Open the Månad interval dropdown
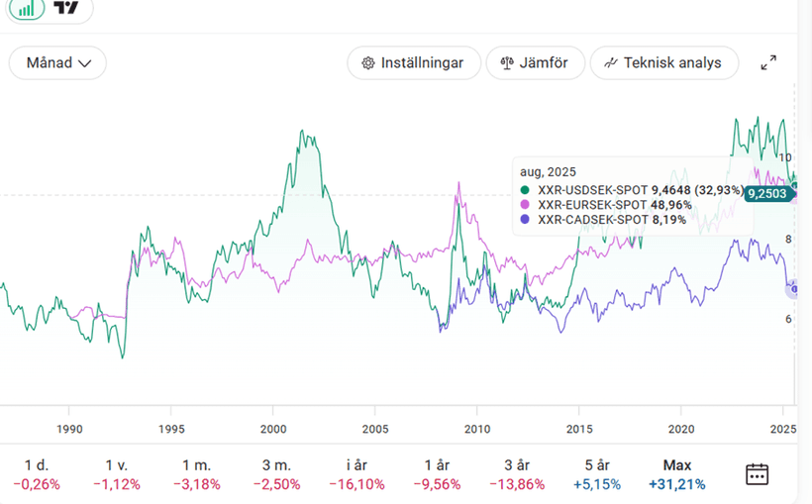Viewport: 812px width, 504px height. 57,62
